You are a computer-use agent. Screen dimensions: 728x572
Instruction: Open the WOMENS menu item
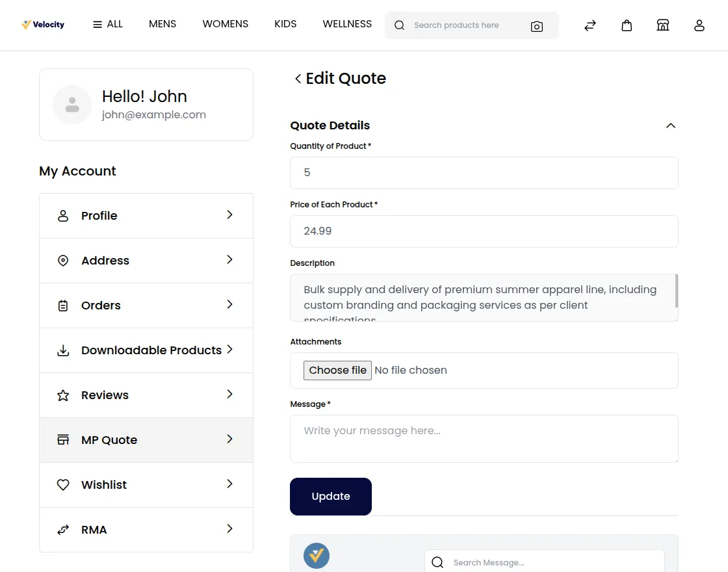pos(225,24)
